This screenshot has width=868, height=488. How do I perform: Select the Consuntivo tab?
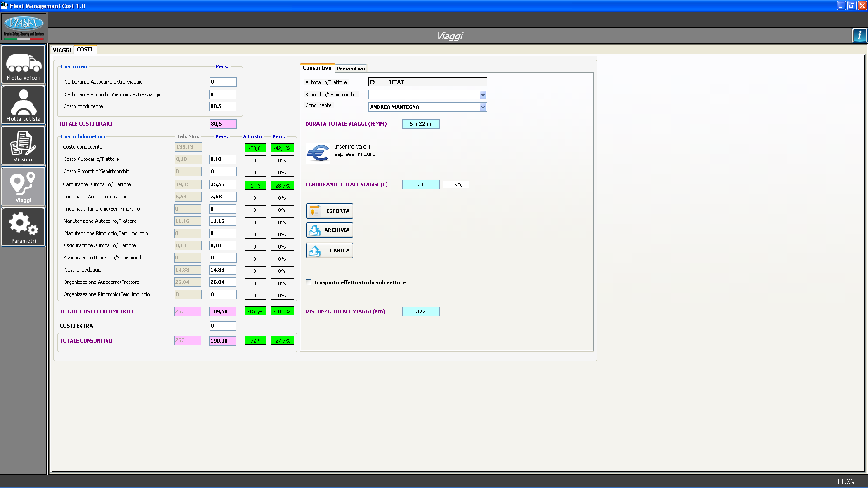[x=317, y=68]
